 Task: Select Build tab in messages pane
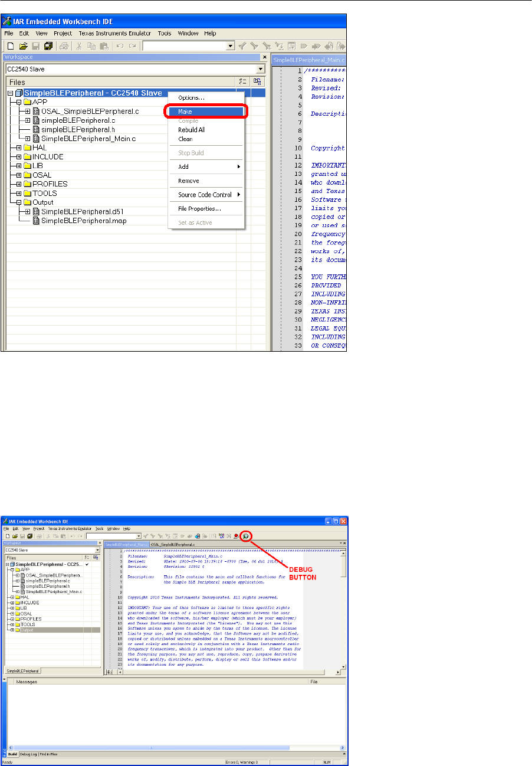pyautogui.click(x=12, y=754)
